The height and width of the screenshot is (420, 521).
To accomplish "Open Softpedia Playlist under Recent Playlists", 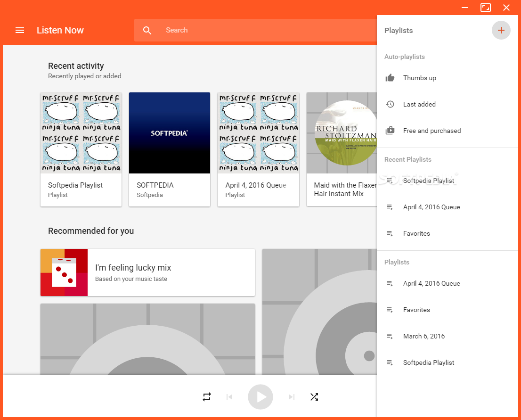I will coord(448,181).
